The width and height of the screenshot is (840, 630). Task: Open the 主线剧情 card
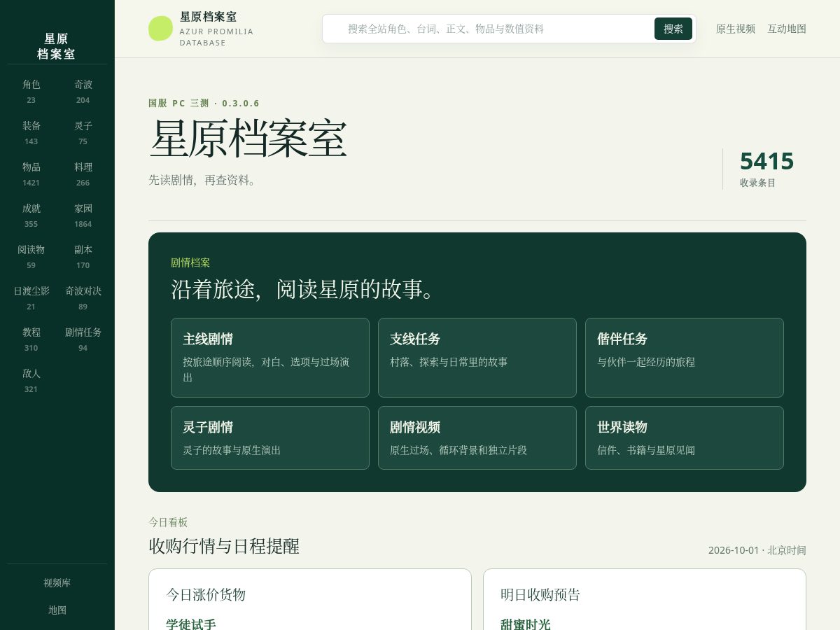(x=270, y=358)
